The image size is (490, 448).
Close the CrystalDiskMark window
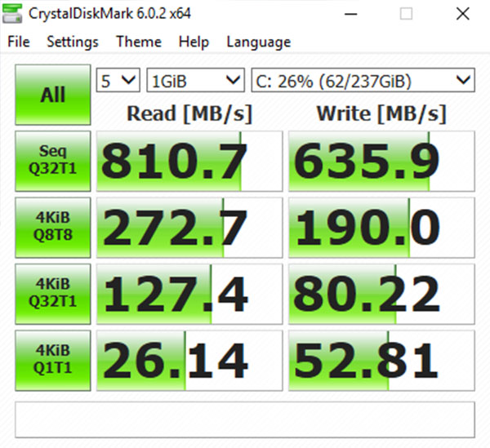click(462, 14)
